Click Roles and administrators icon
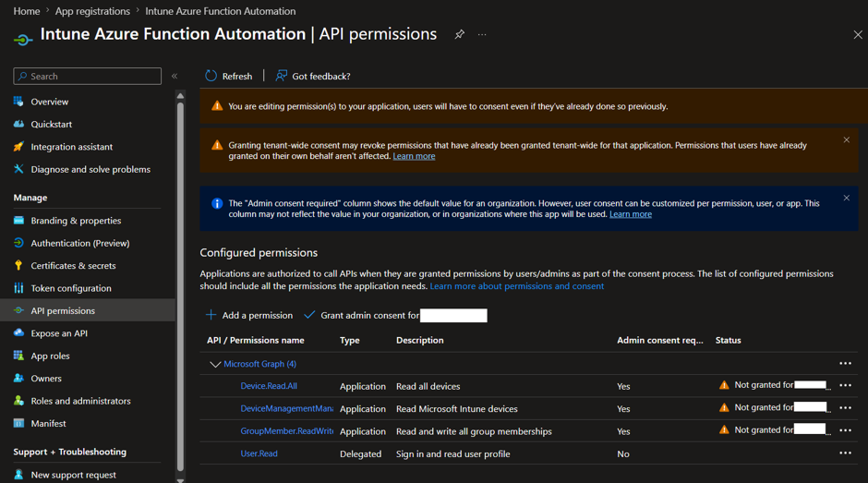This screenshot has height=483, width=868. 18,401
